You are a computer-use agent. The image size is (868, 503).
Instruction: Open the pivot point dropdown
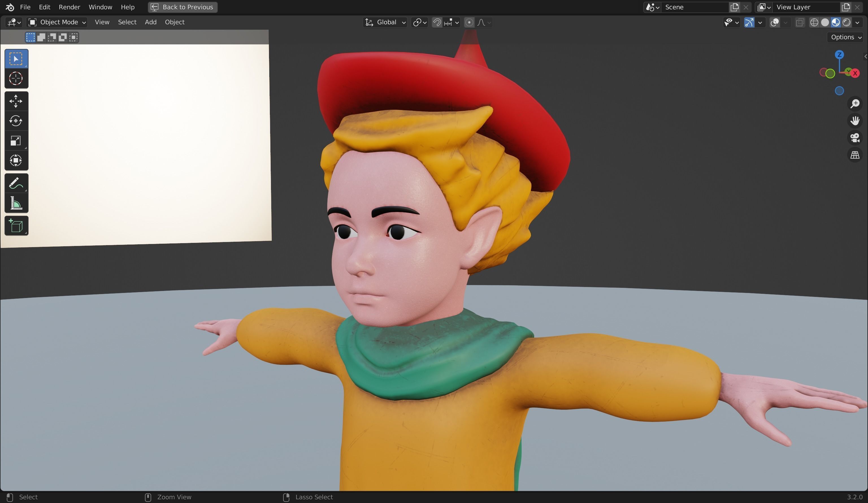pyautogui.click(x=420, y=22)
